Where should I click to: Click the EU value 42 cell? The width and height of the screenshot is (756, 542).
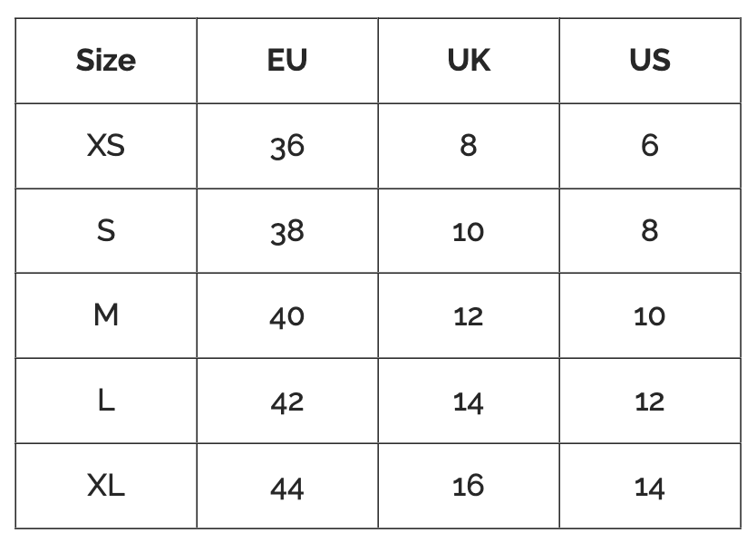(287, 401)
